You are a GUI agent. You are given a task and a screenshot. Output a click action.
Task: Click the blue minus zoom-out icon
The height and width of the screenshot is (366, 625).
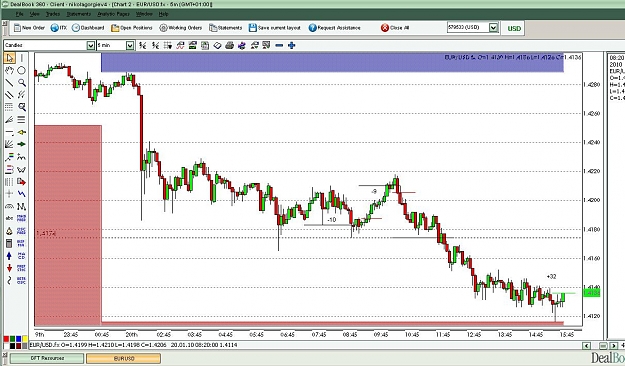tap(279, 45)
